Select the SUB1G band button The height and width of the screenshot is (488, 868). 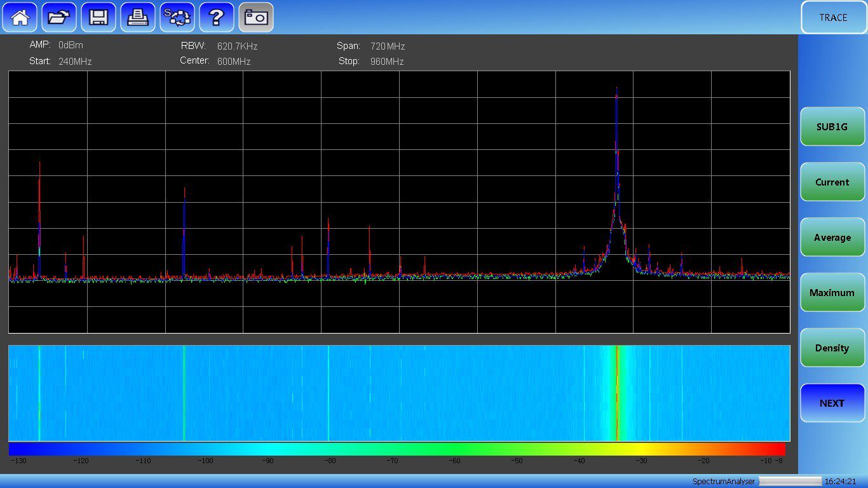point(832,126)
